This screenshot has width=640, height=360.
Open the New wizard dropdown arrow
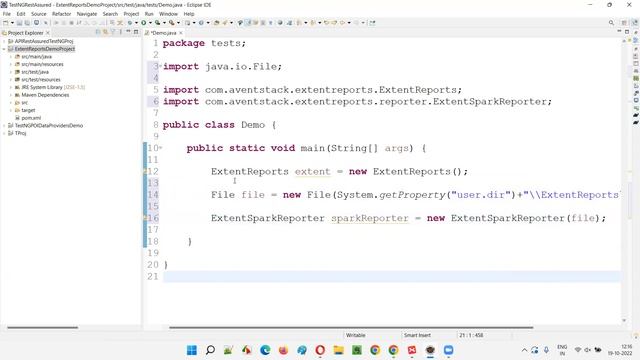pyautogui.click(x=13, y=23)
